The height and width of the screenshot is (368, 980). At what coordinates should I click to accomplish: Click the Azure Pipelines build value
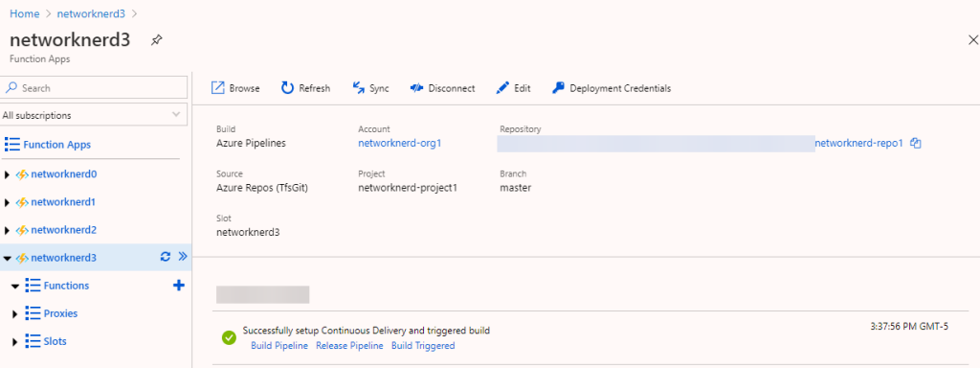click(x=251, y=144)
